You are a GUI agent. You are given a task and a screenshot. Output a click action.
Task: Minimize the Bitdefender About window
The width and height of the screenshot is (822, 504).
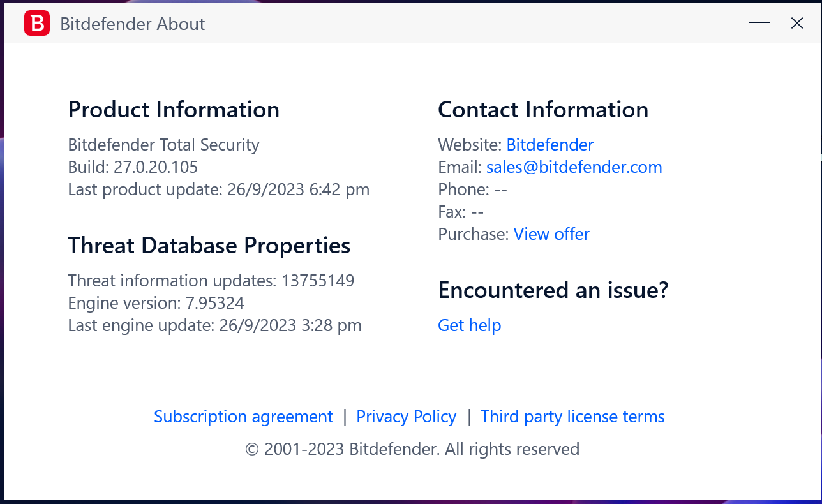759,24
